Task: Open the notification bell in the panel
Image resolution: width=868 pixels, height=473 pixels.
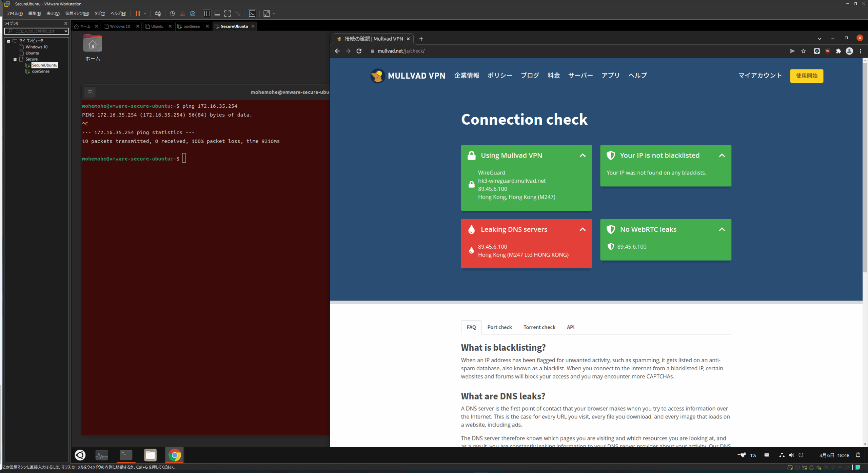Action: pyautogui.click(x=858, y=455)
